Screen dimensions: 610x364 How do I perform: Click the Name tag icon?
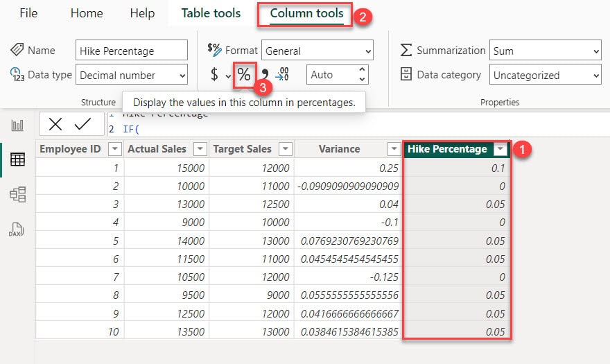[17, 50]
